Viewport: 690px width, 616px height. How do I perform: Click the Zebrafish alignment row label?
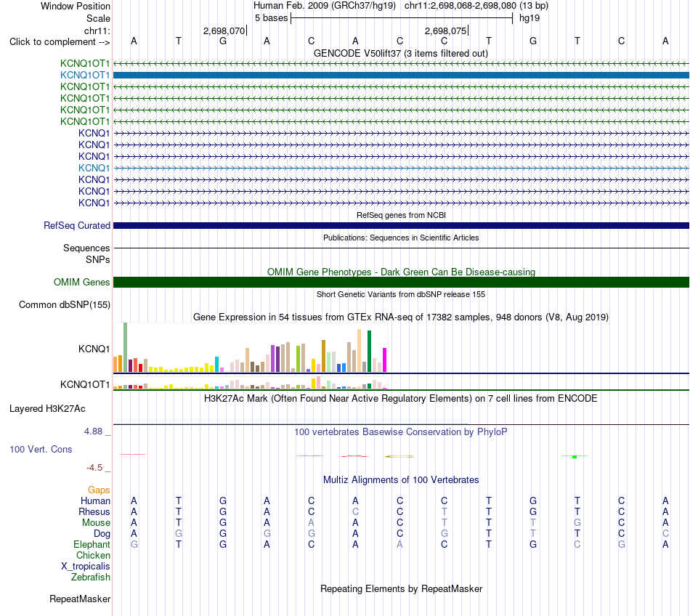point(91,577)
